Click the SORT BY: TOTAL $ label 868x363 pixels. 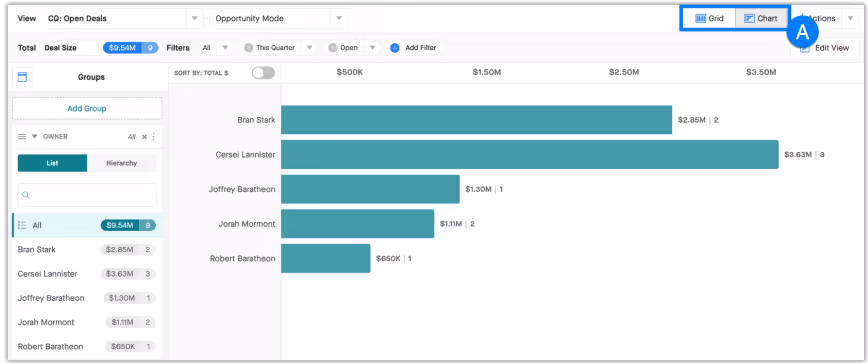[x=202, y=73]
